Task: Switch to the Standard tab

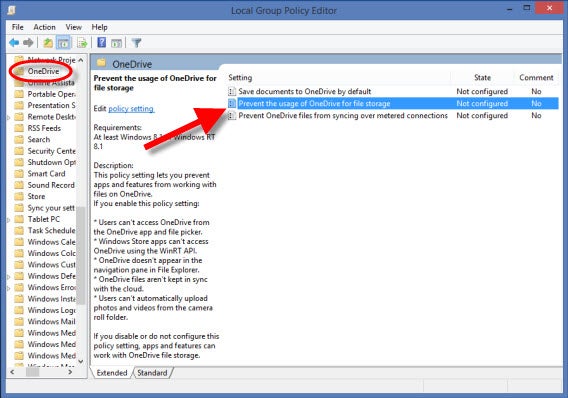Action: [x=152, y=373]
